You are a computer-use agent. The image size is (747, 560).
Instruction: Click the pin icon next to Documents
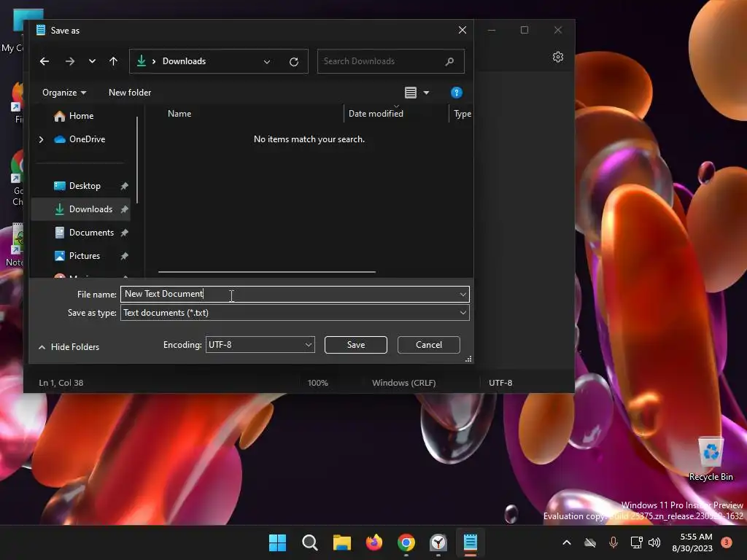pyautogui.click(x=124, y=233)
